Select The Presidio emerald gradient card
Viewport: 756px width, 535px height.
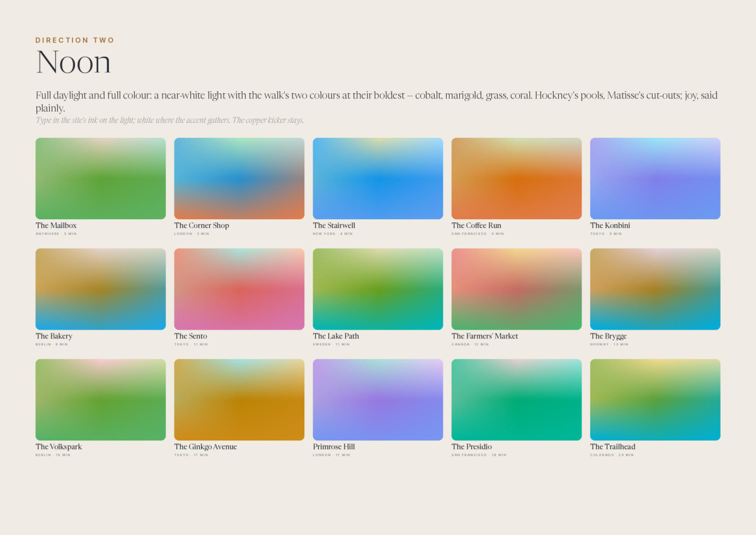click(517, 400)
